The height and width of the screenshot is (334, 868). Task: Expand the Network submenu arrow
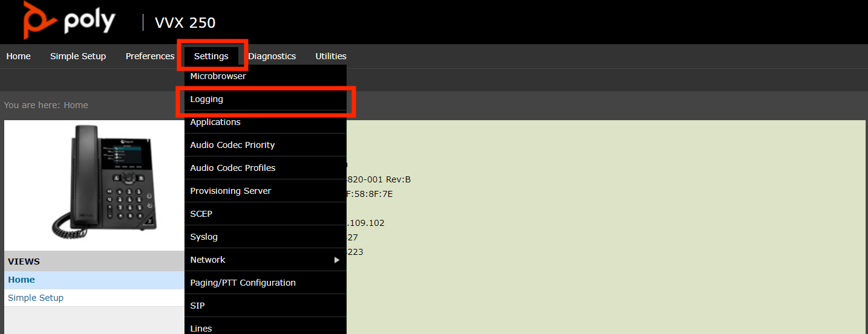click(337, 260)
